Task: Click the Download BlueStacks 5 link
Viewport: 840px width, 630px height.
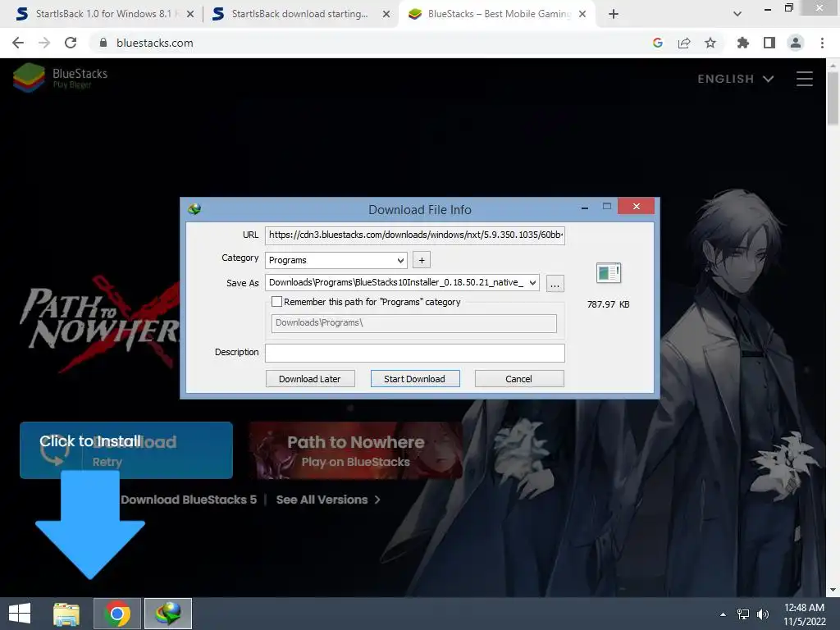Action: click(x=189, y=500)
